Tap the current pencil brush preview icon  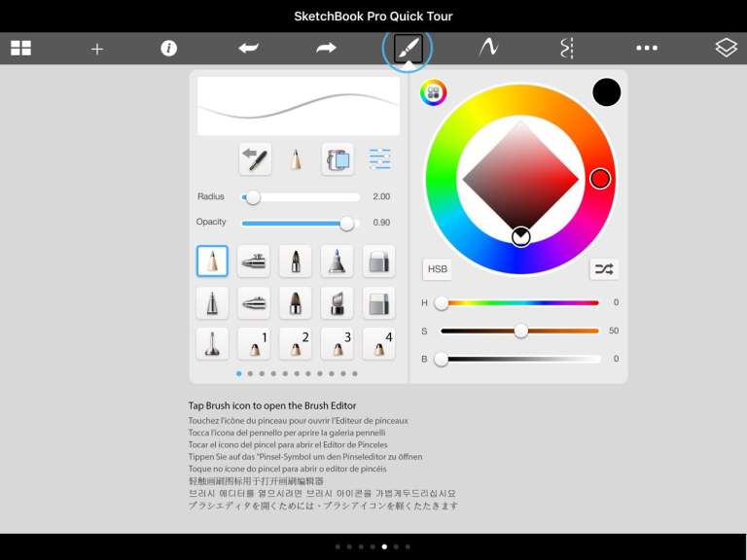click(296, 159)
